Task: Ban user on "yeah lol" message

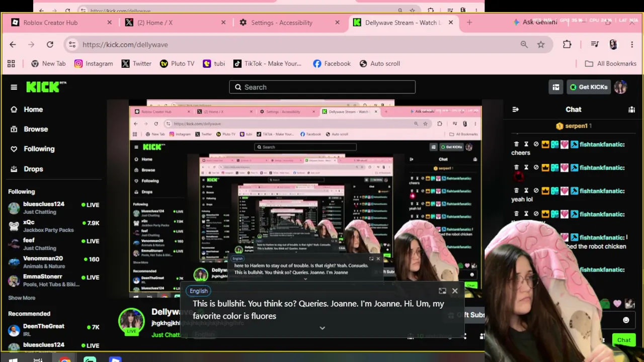Action: [x=536, y=191]
